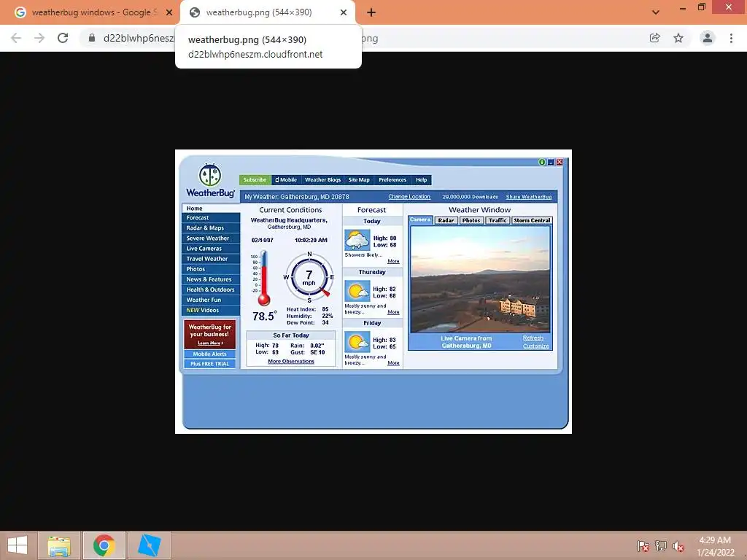The height and width of the screenshot is (560, 747).
Task: Close the weatherbug.png tab
Action: 344,12
